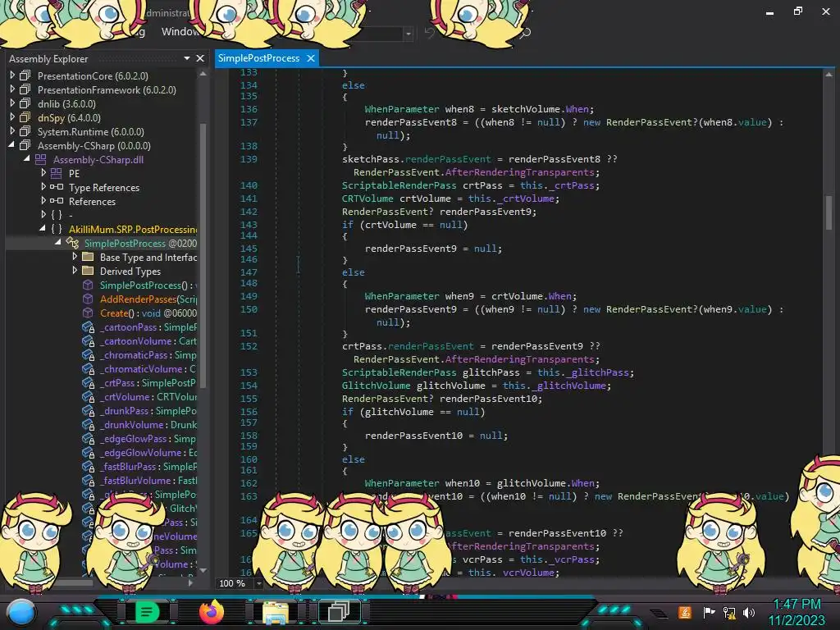Click the References node icon
840x630 pixels.
click(x=57, y=201)
